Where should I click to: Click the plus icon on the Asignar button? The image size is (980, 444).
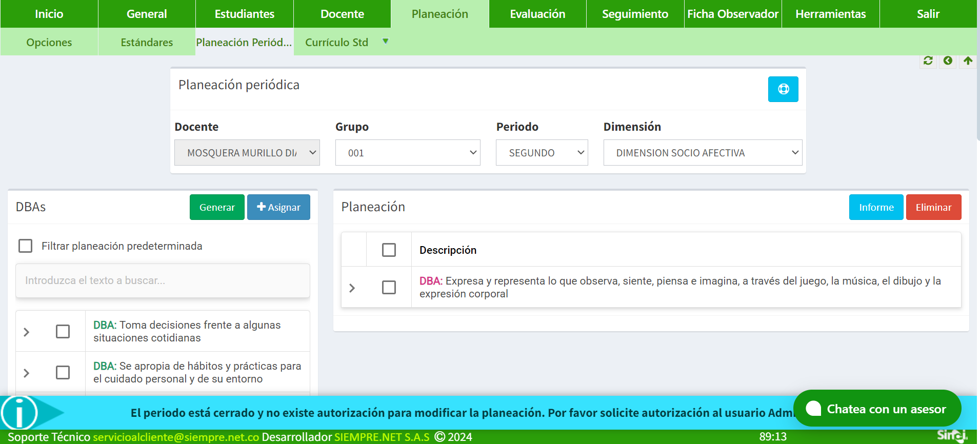(x=261, y=207)
